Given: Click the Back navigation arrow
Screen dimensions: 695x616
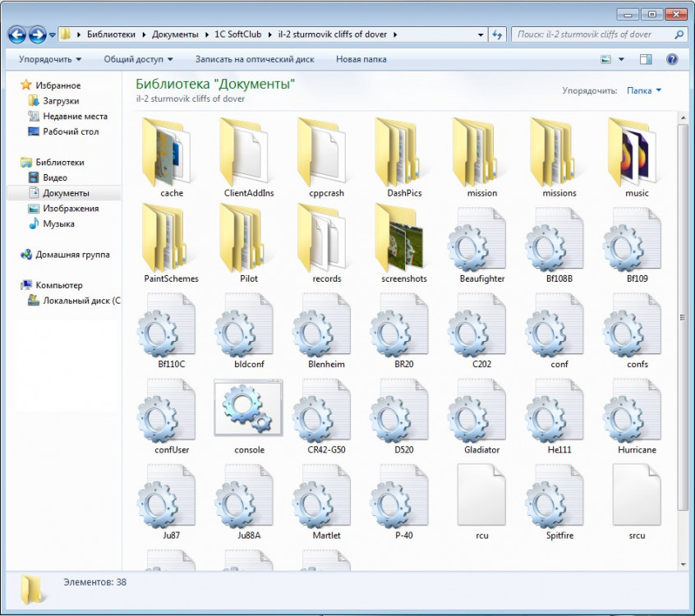Looking at the screenshot, I should click(x=17, y=34).
